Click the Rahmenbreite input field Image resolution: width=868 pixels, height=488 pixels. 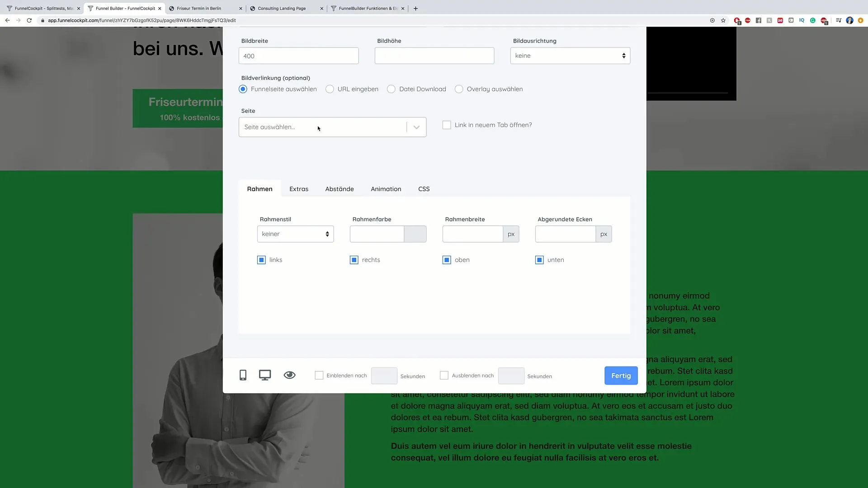(473, 234)
